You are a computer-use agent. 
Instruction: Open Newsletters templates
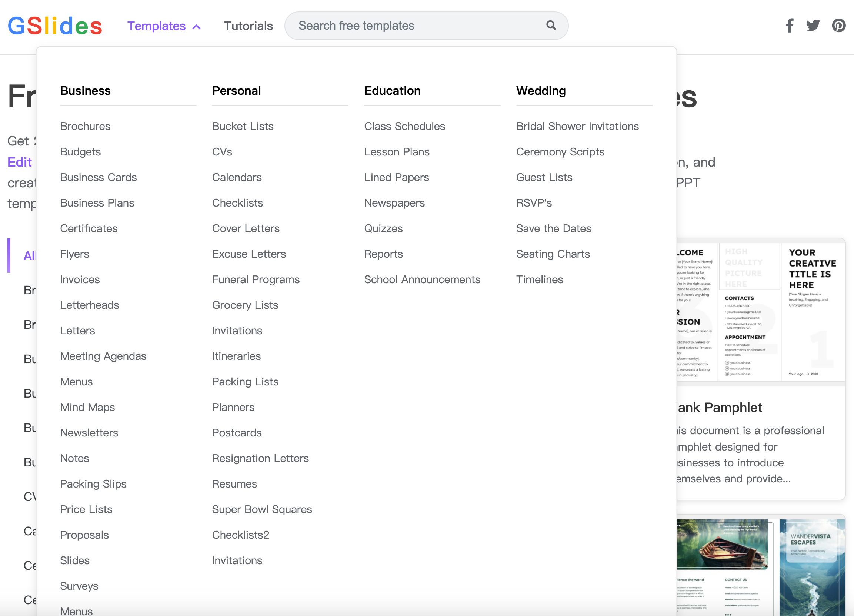click(x=89, y=433)
